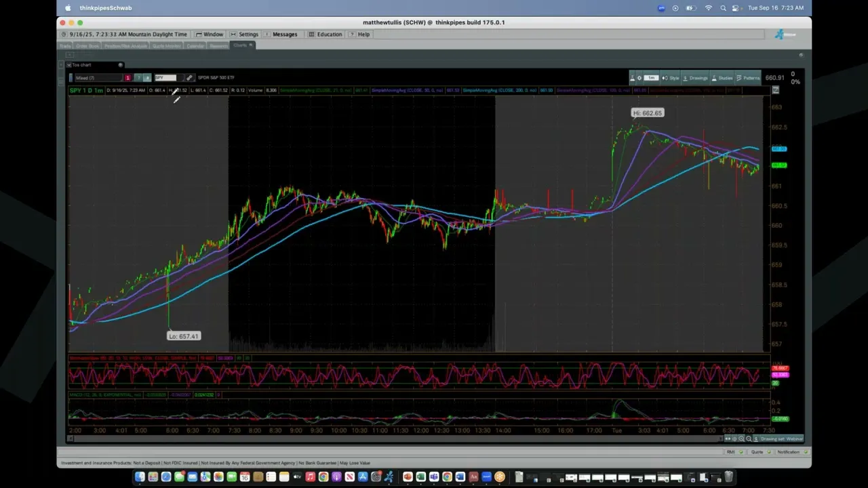Open the thinkpipesSchwab app menu
The height and width of the screenshot is (488, 868).
[106, 8]
